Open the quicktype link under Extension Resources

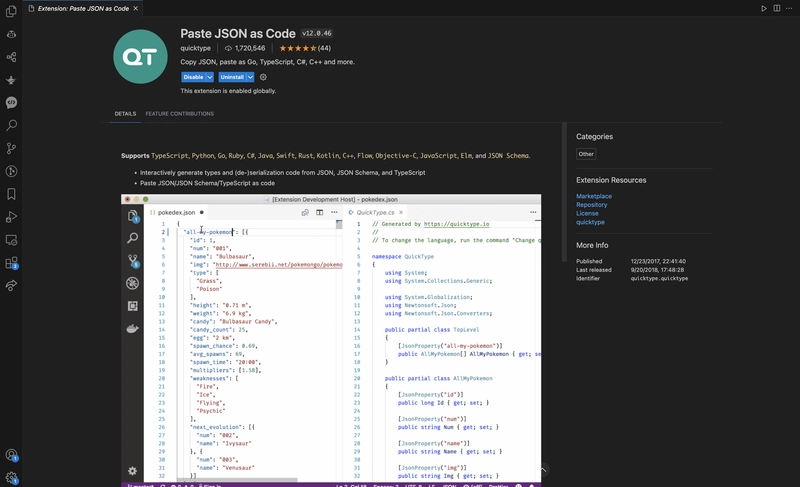click(590, 222)
